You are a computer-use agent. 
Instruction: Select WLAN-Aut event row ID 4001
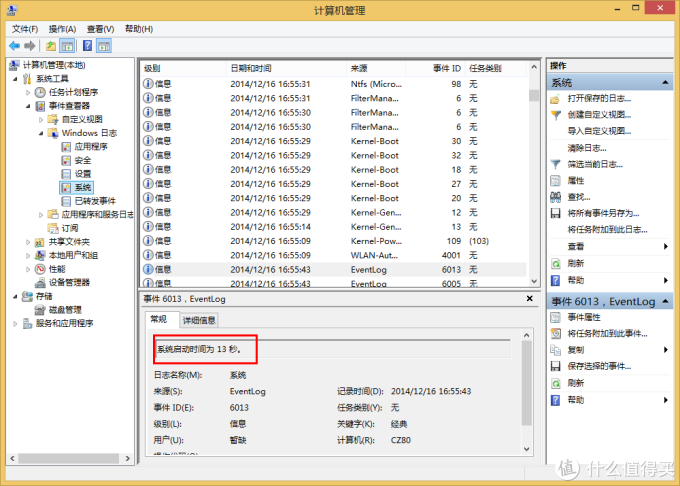coord(333,255)
